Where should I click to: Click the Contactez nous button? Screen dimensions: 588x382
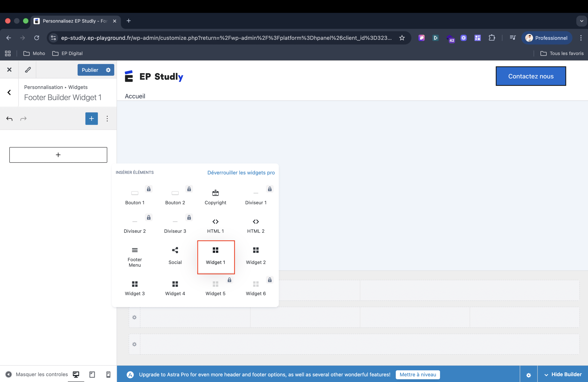(x=530, y=76)
